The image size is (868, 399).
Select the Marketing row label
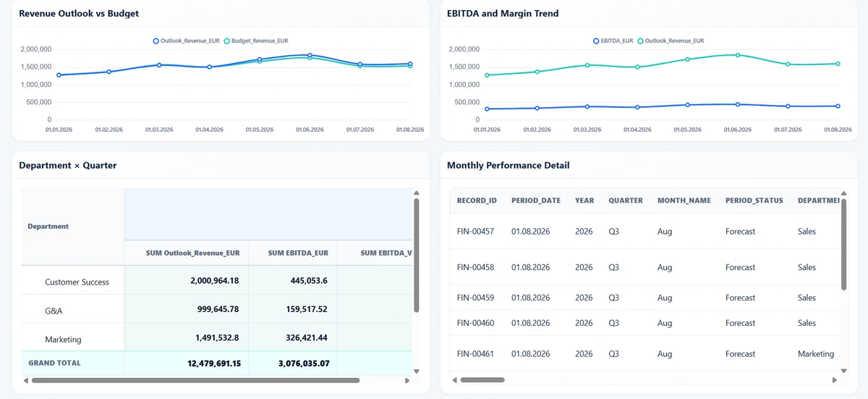pos(63,340)
